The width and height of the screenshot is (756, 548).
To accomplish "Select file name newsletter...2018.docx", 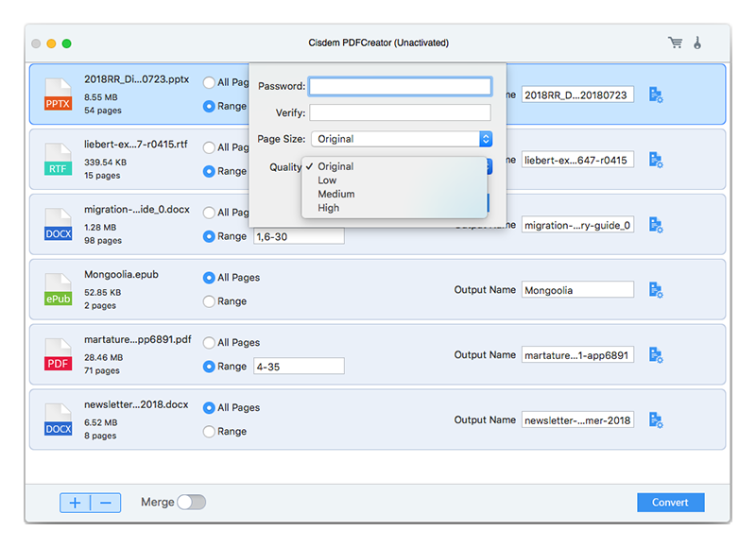I will 136,404.
